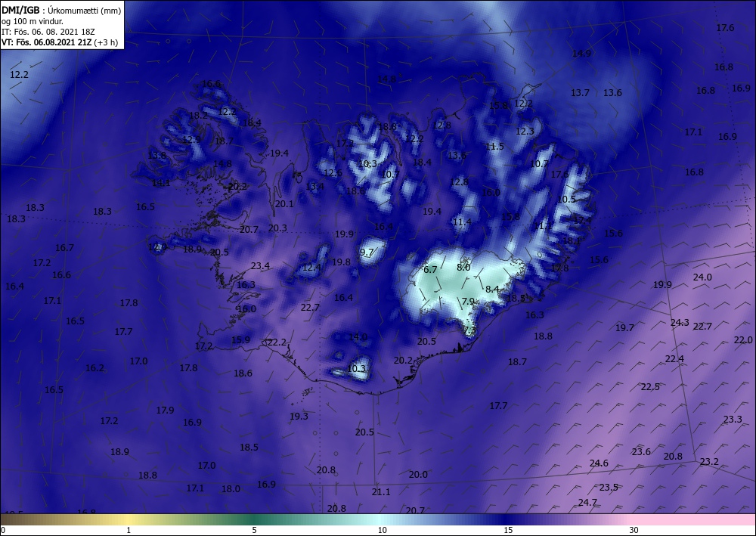Click the 21.1 value on the map
756x536 pixels.
click(381, 491)
